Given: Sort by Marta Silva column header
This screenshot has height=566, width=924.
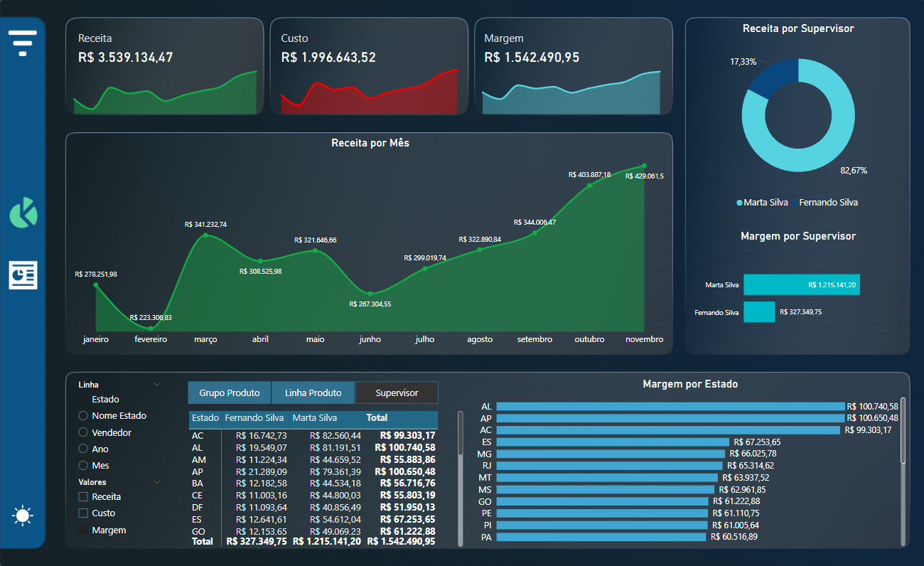Looking at the screenshot, I should [315, 418].
